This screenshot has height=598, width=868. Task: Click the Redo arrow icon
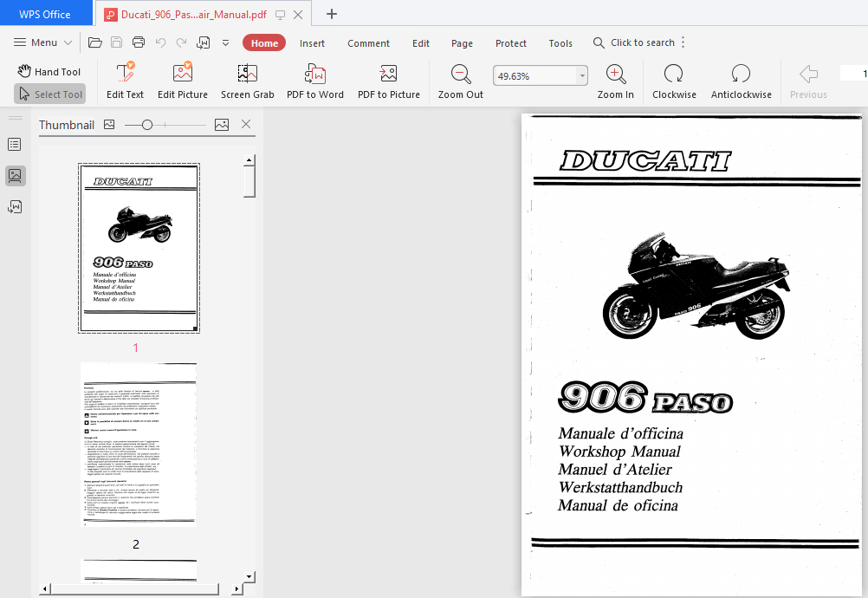[x=182, y=42]
